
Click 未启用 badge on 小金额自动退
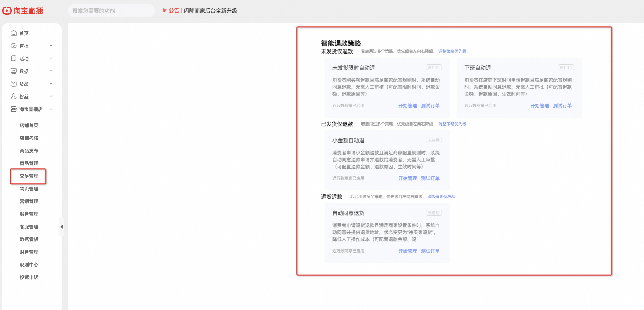[434, 140]
